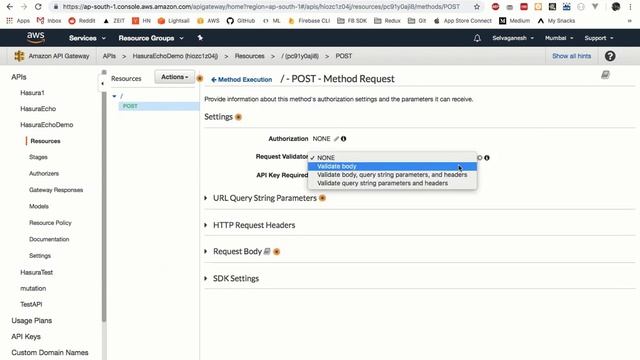Open the AWS notifications bell
The width and height of the screenshot is (640, 360).
click(477, 38)
